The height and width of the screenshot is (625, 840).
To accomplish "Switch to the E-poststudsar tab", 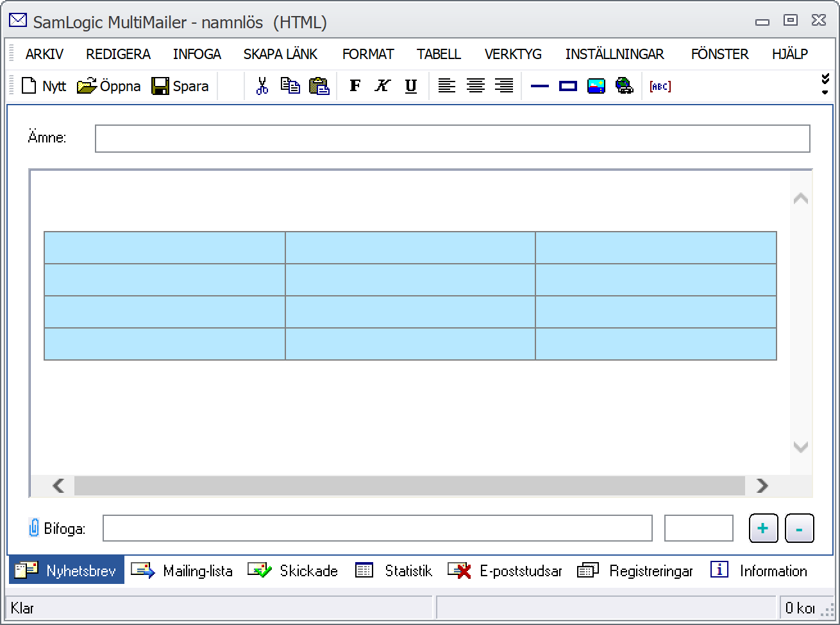I will [x=505, y=570].
